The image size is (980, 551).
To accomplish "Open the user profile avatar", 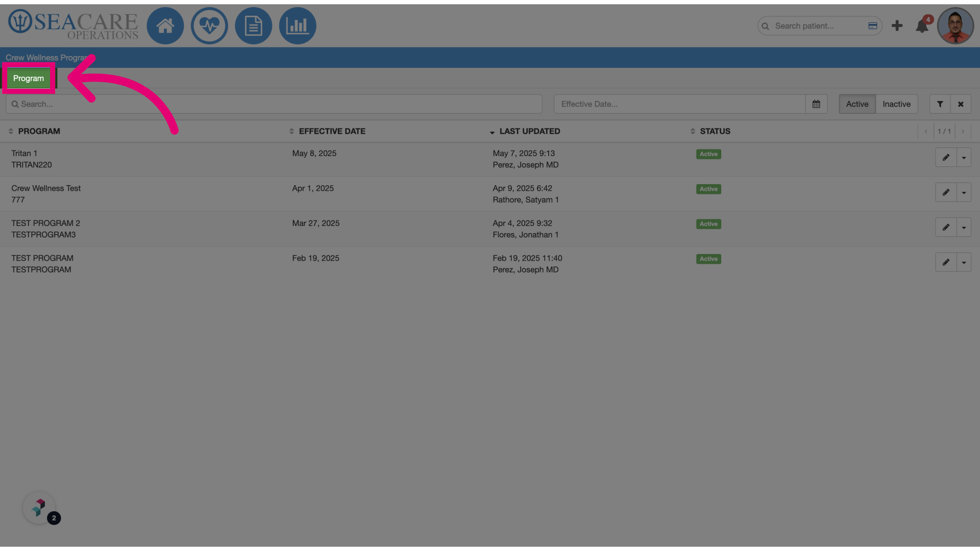I will point(955,26).
